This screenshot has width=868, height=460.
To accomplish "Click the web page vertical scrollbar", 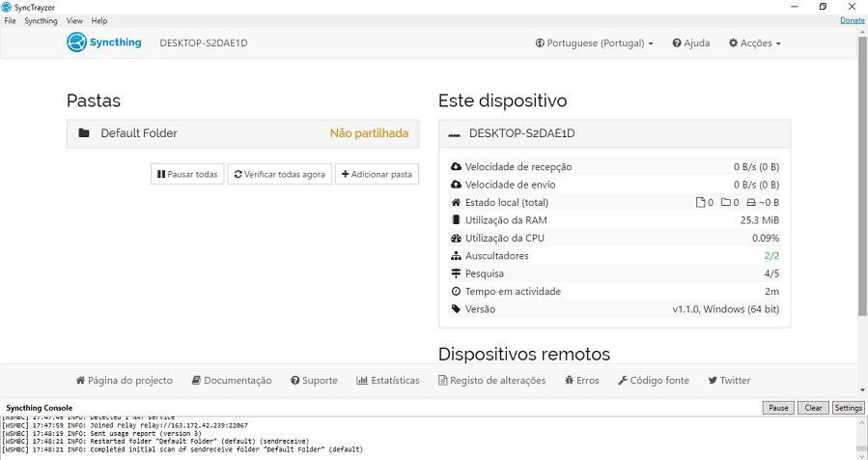I will tap(862, 176).
